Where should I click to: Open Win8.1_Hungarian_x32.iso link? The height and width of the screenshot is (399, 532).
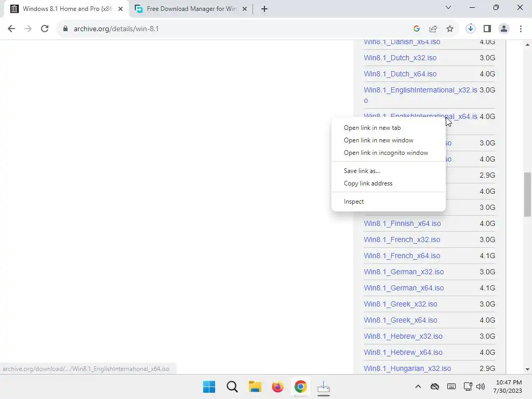tap(407, 368)
